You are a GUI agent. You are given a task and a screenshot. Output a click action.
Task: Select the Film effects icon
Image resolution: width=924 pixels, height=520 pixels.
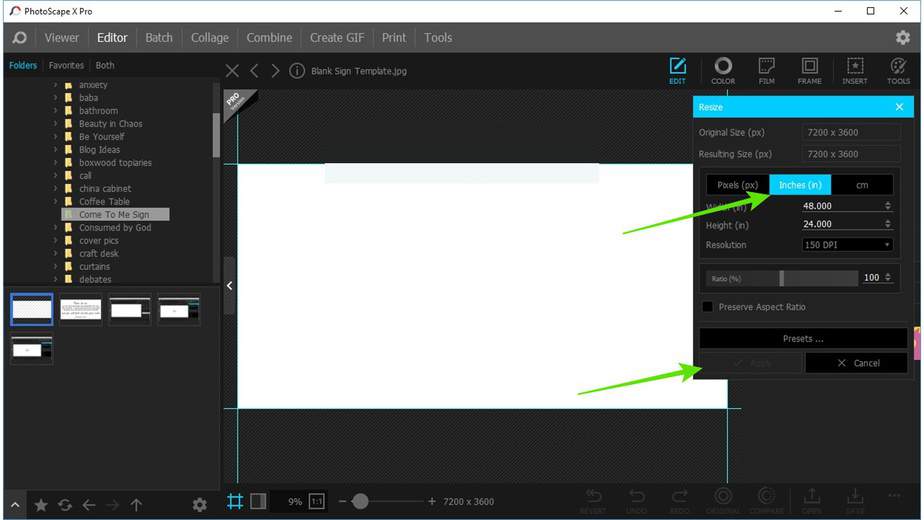[x=766, y=70]
